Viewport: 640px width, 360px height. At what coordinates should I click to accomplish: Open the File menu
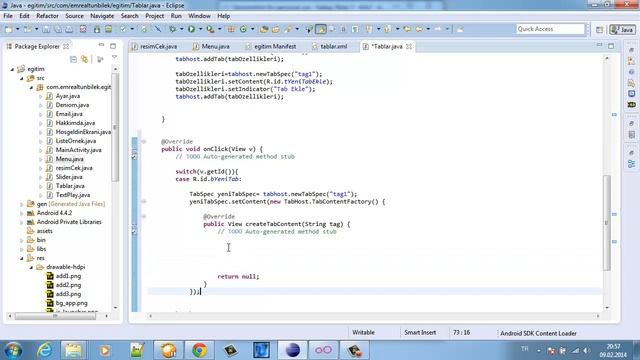click(x=8, y=16)
